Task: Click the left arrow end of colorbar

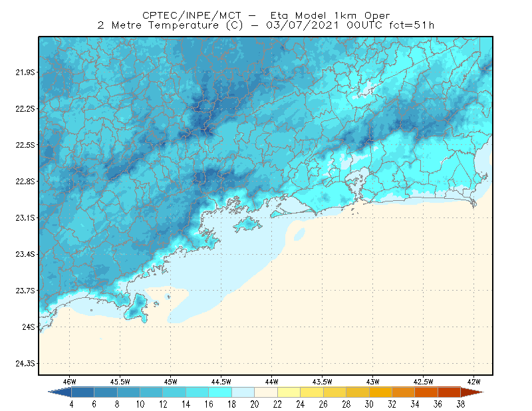Action: (60, 392)
